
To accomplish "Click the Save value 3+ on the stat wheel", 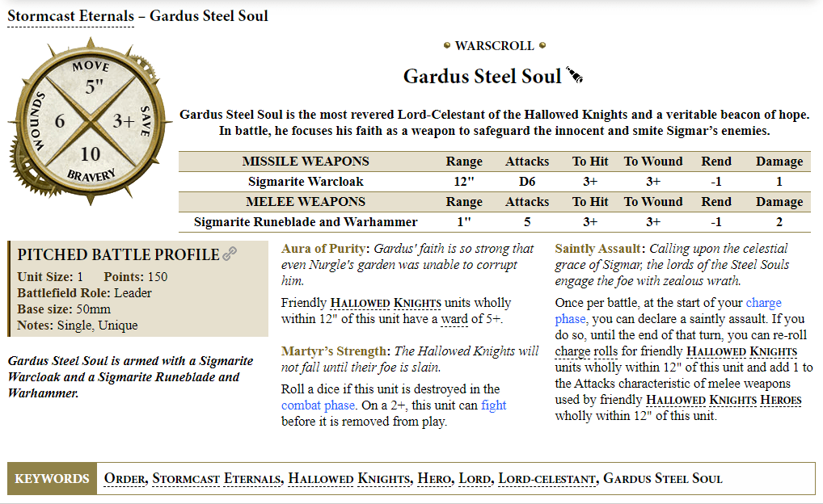I will pyautogui.click(x=124, y=121).
